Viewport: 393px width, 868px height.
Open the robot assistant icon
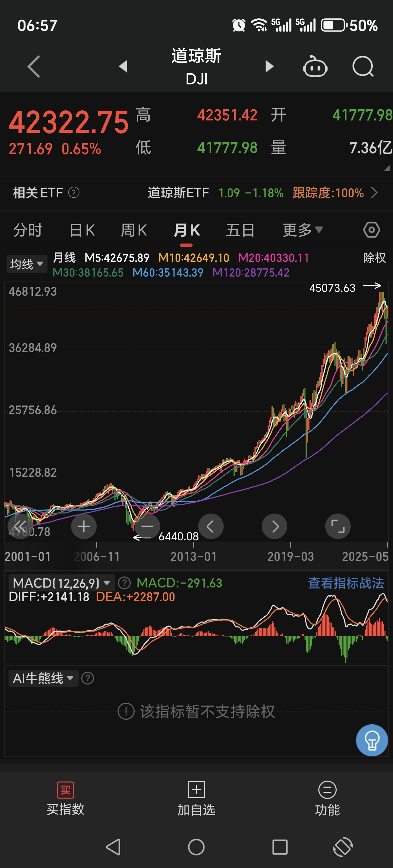[x=315, y=66]
